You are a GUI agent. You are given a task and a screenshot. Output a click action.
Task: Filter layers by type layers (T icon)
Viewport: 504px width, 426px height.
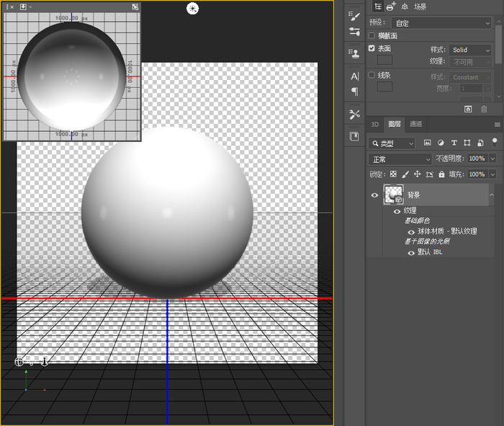[x=454, y=143]
